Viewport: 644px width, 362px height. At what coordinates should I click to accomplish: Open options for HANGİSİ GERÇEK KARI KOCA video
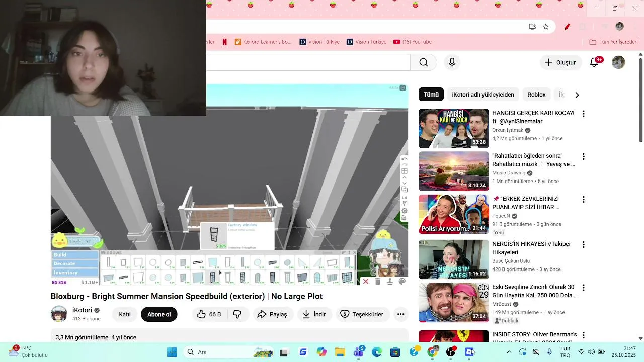click(x=583, y=114)
